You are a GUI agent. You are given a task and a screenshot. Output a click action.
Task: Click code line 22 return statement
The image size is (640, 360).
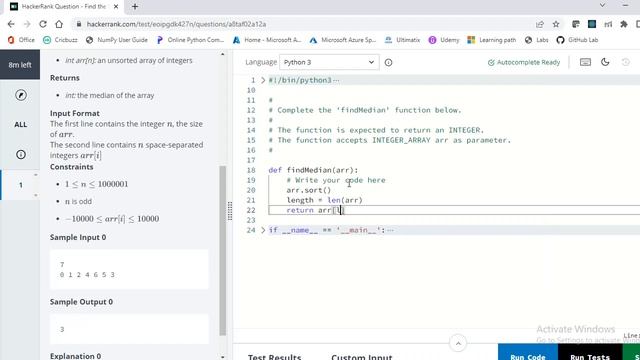click(x=315, y=210)
